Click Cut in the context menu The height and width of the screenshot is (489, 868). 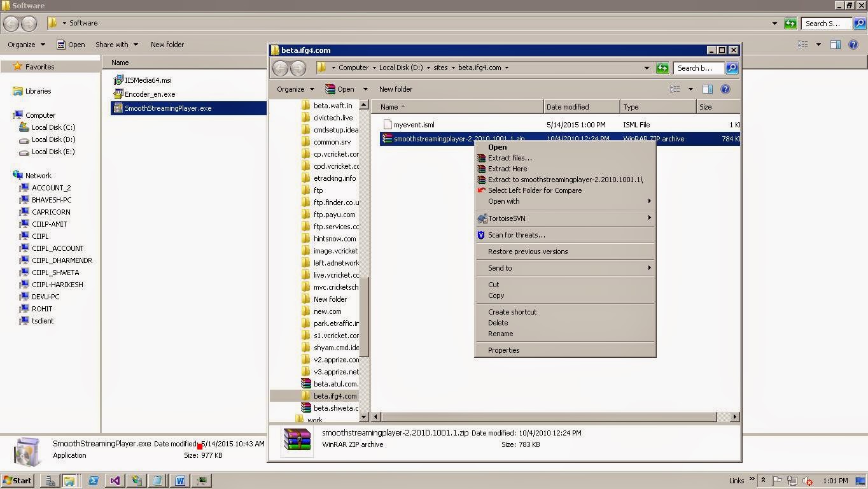tap(493, 285)
